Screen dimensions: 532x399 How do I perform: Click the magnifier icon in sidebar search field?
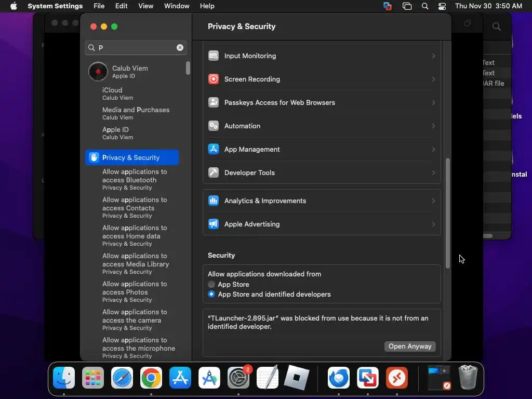click(91, 47)
